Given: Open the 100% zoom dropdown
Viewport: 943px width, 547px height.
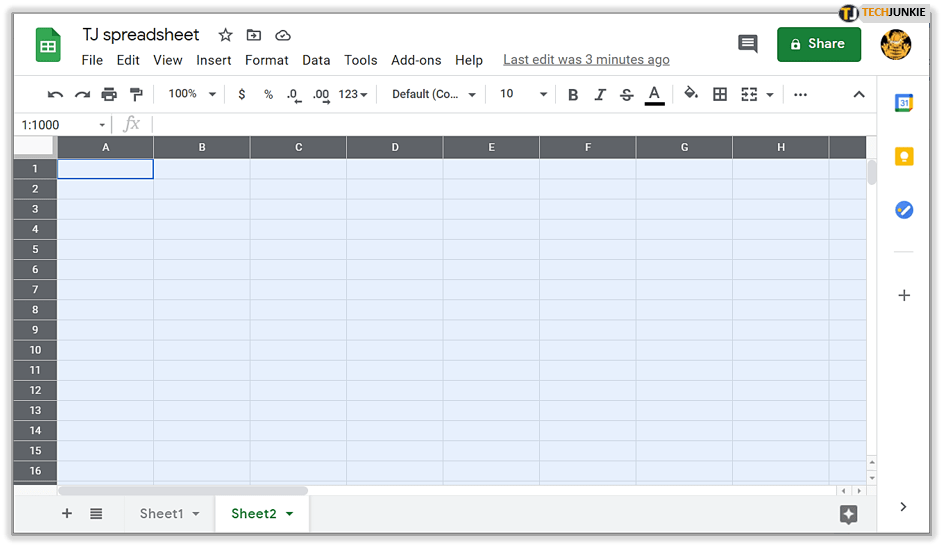Looking at the screenshot, I should [x=192, y=94].
